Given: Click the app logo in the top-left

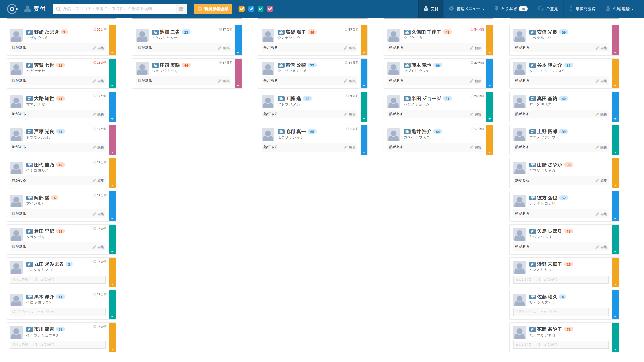Looking at the screenshot, I should (x=12, y=9).
